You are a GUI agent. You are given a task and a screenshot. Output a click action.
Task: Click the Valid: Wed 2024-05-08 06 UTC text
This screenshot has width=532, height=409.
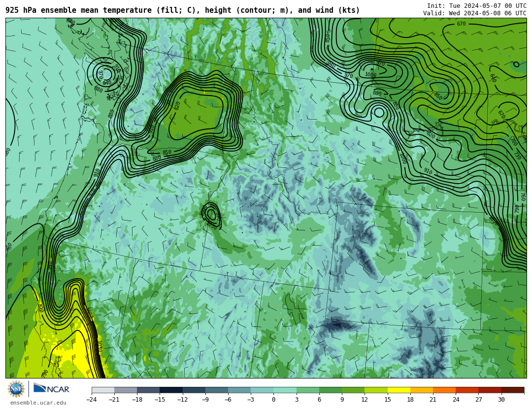coord(475,13)
